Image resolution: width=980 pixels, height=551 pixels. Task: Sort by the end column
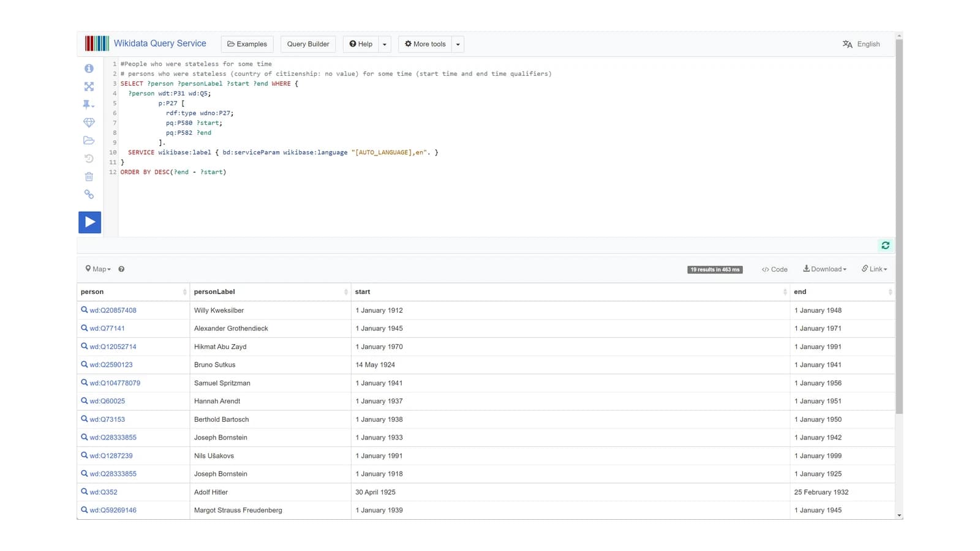click(x=842, y=292)
